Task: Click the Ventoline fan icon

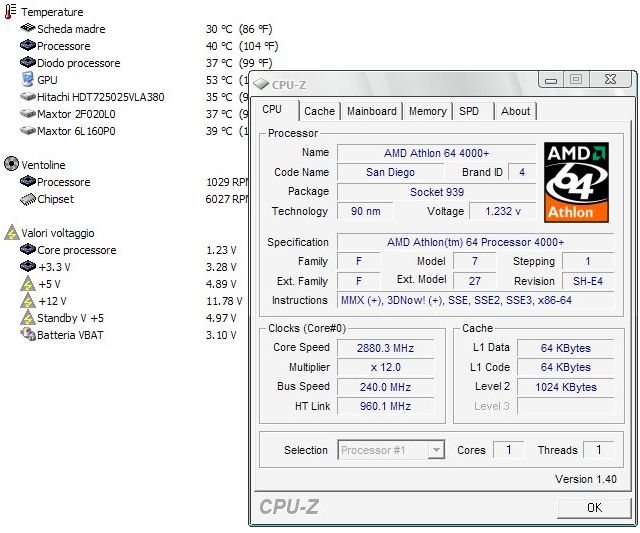Action: coord(11,164)
